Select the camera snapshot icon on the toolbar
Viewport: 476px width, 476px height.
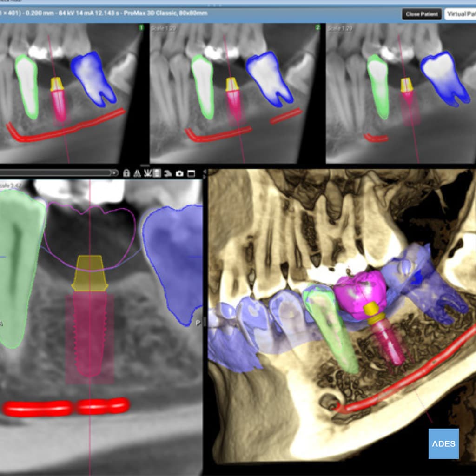click(x=179, y=173)
